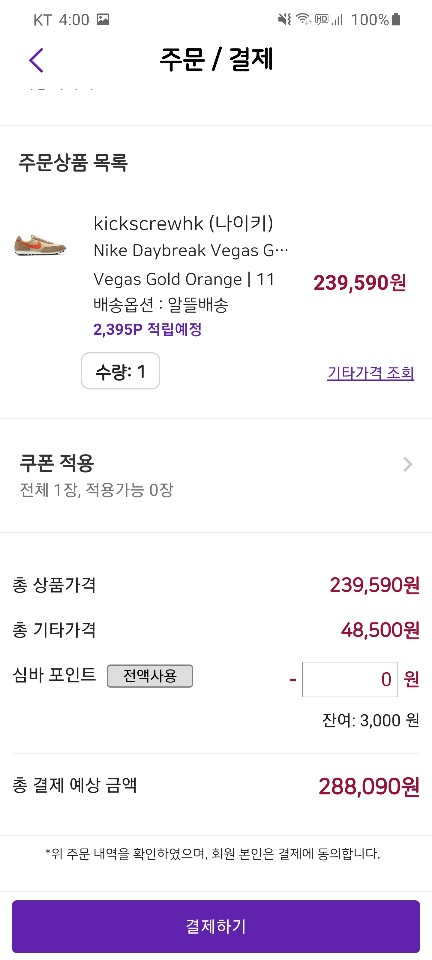Expand the 쿠폰 적용 chevron arrow
The image size is (432, 960).
[408, 465]
